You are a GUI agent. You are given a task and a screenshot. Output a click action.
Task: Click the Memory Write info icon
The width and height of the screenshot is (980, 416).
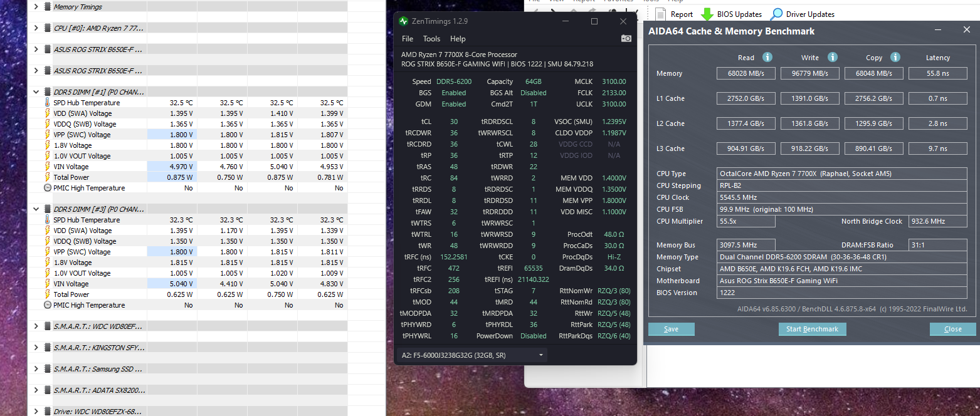click(x=832, y=57)
